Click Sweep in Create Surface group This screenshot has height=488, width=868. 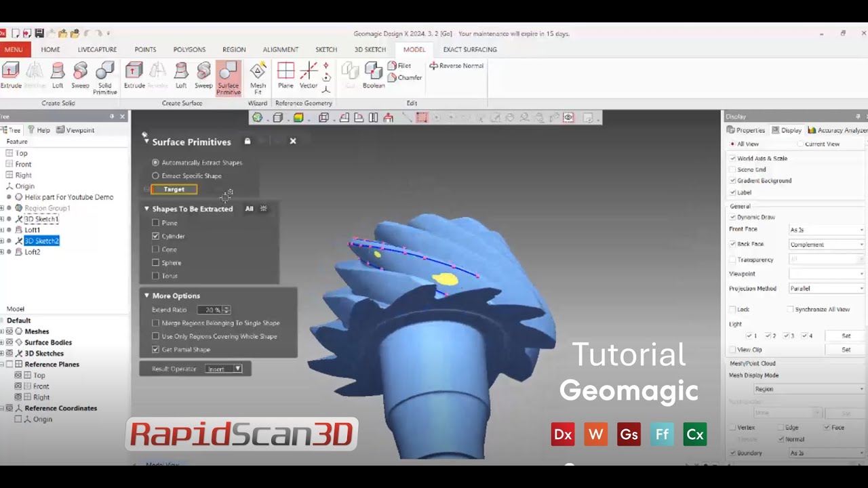pyautogui.click(x=203, y=75)
